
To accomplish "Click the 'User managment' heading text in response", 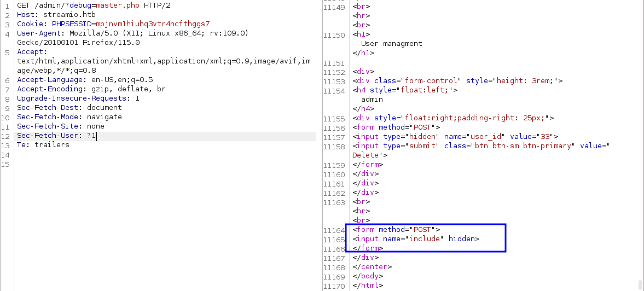I will point(391,44).
